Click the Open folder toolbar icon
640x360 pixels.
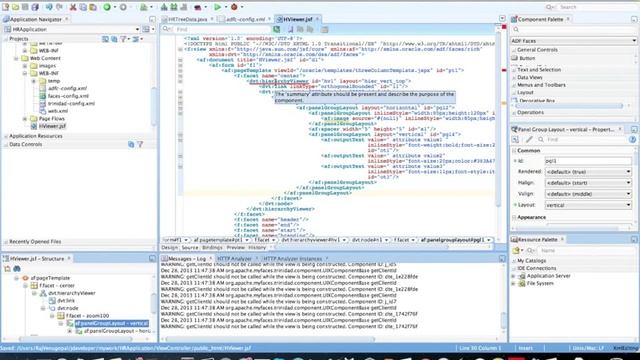pyautogui.click(x=16, y=7)
